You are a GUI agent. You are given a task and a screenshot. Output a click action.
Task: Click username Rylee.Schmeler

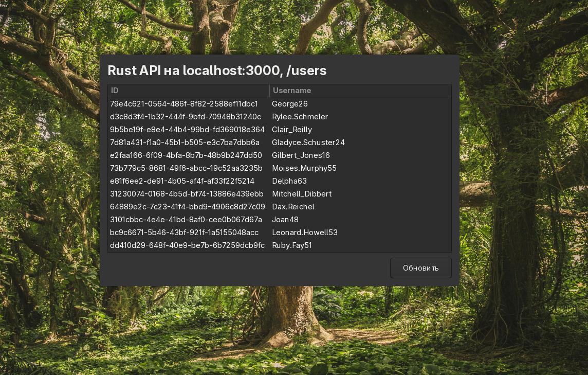300,117
